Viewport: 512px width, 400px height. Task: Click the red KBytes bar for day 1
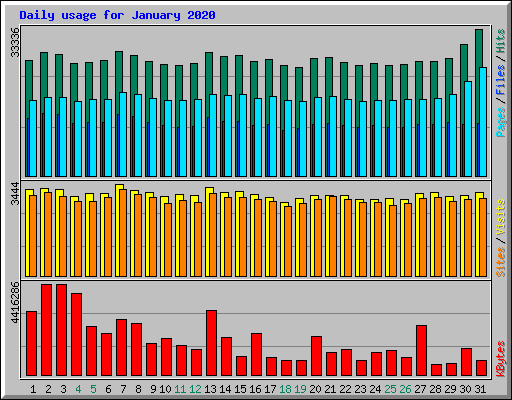pyautogui.click(x=31, y=344)
